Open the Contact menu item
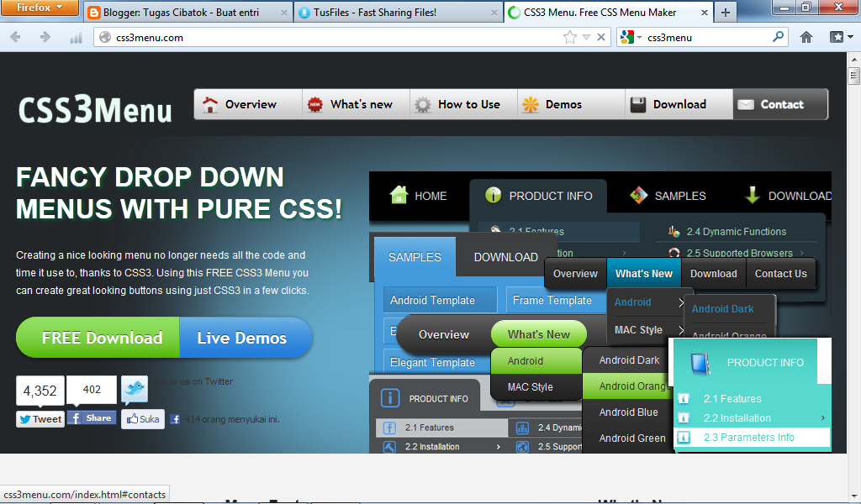 point(780,104)
